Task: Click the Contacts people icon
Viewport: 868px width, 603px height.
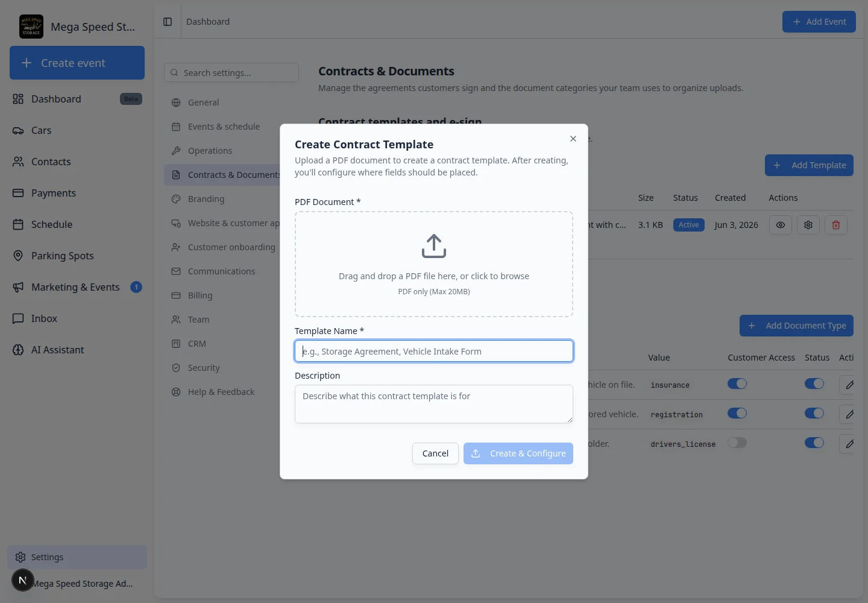Action: click(x=18, y=162)
